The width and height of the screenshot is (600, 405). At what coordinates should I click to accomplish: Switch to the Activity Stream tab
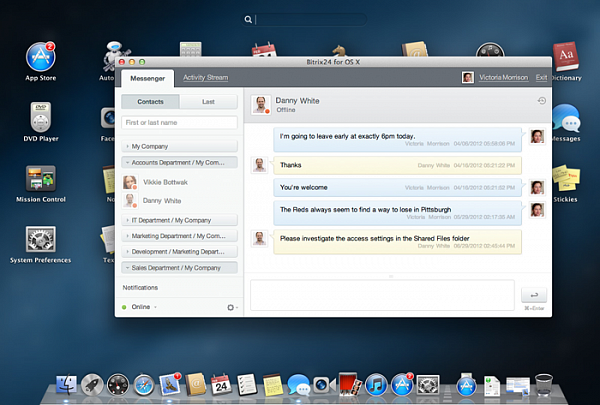[x=205, y=77]
